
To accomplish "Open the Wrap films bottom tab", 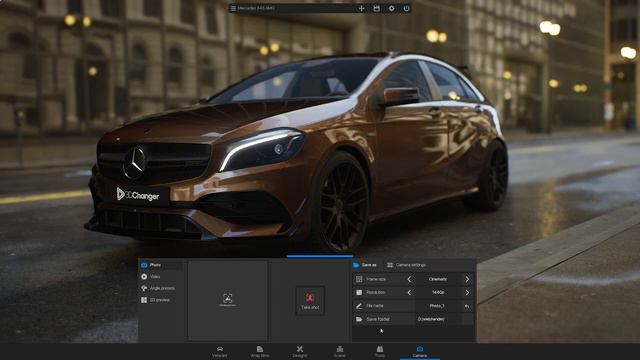I will 260,351.
